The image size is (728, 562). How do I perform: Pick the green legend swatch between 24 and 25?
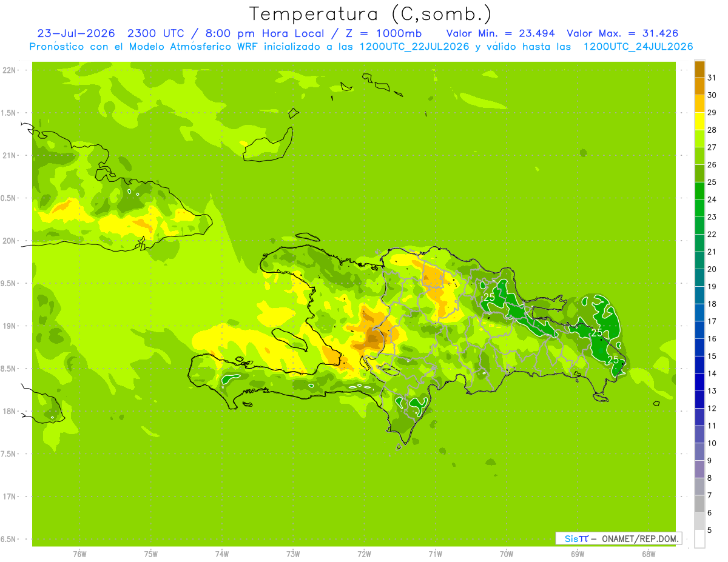699,190
